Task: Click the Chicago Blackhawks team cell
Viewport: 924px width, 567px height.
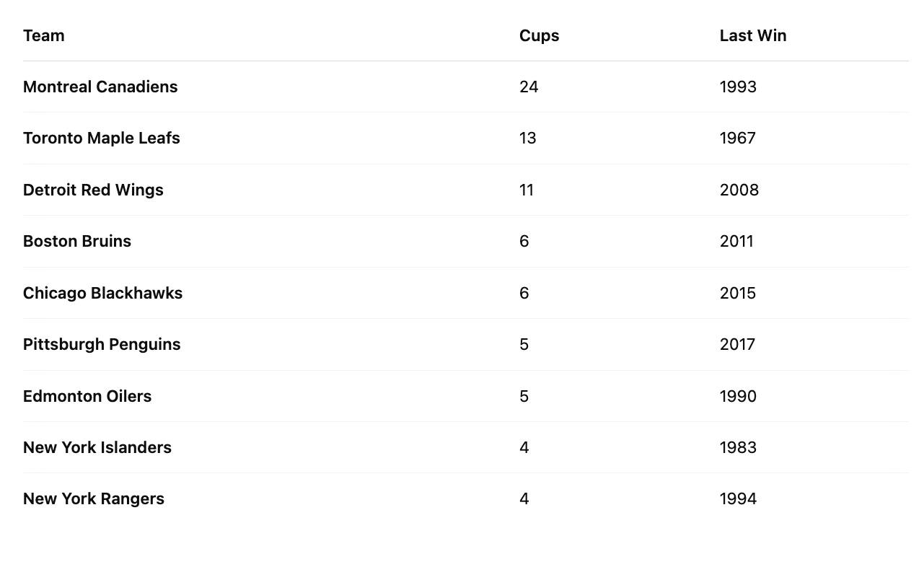Action: point(102,293)
